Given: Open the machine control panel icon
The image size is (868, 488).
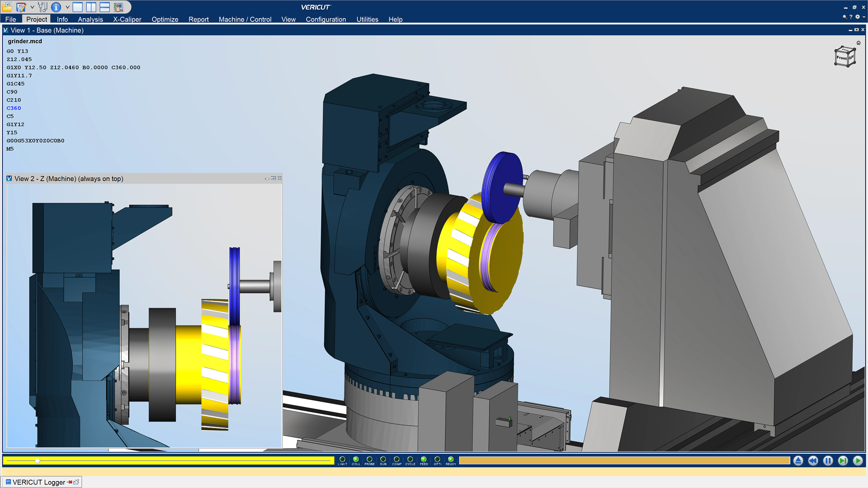Looking at the screenshot, I should 118,7.
